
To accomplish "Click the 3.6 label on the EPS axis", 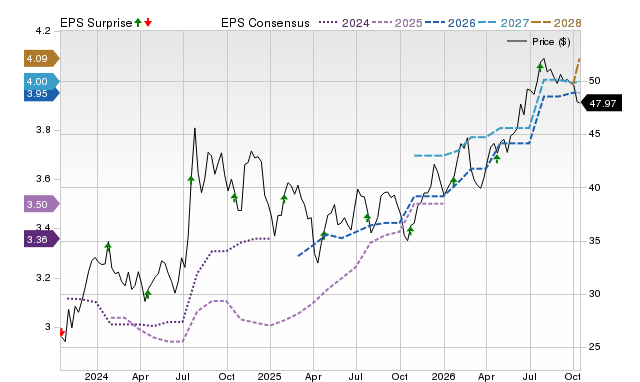I will coord(43,179).
